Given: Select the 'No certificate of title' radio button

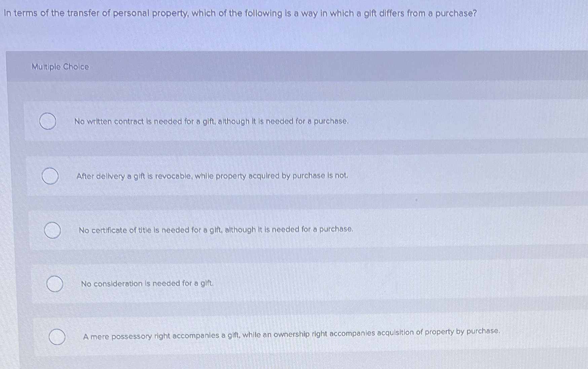Looking at the screenshot, I should pyautogui.click(x=52, y=230).
